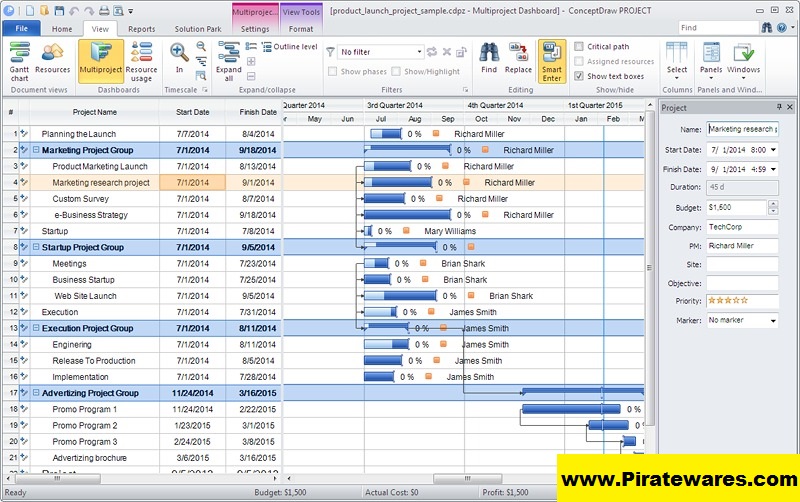800x502 pixels.
Task: Switch to the Resources view
Action: click(53, 60)
